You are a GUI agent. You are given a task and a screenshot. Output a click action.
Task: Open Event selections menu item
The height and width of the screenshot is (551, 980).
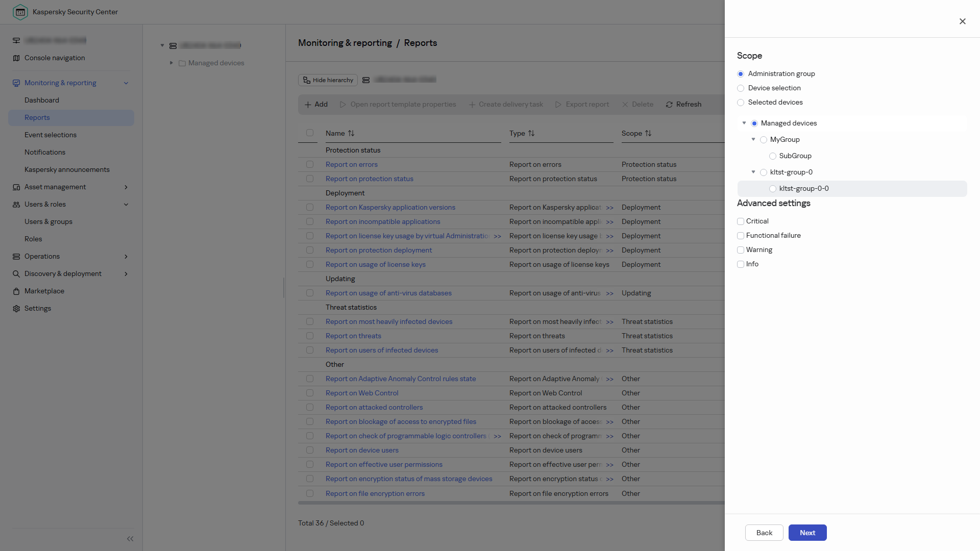[51, 135]
